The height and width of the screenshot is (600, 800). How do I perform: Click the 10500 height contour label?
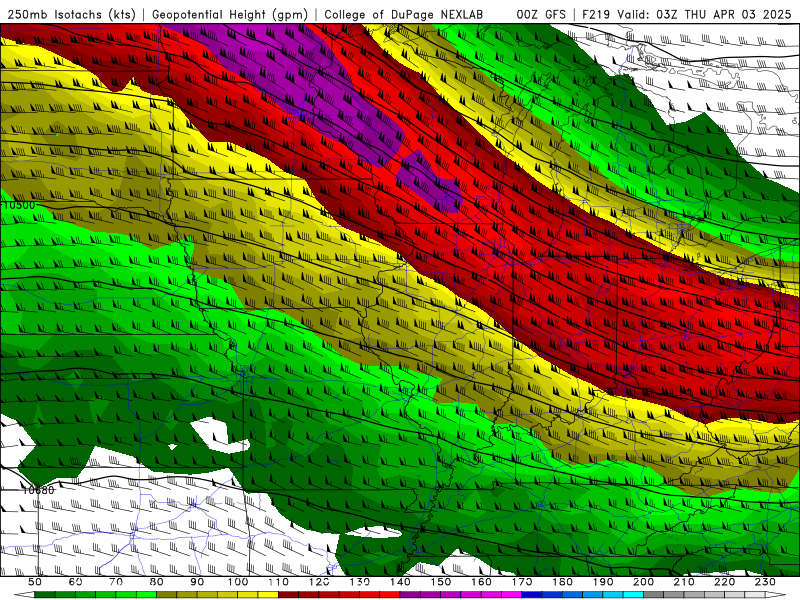pos(19,205)
